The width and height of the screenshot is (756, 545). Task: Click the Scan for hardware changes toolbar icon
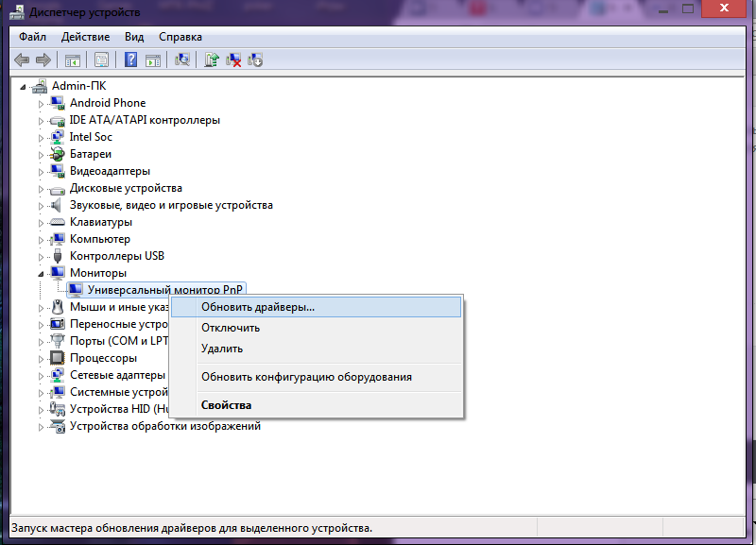click(183, 60)
